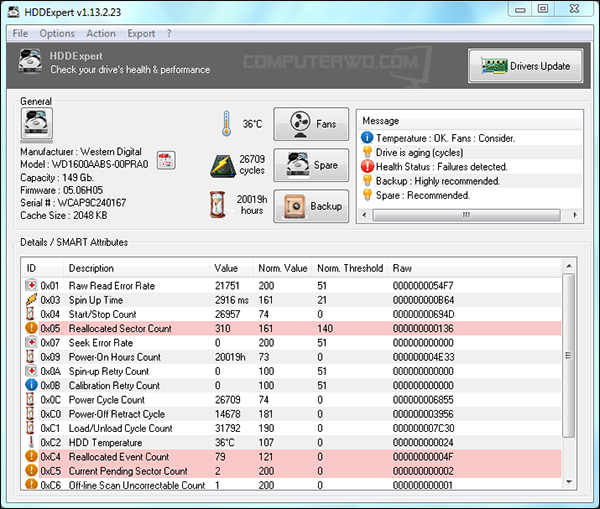The image size is (600, 509).
Task: Click warning icon of Current Pending Sector Count row
Action: (x=31, y=470)
